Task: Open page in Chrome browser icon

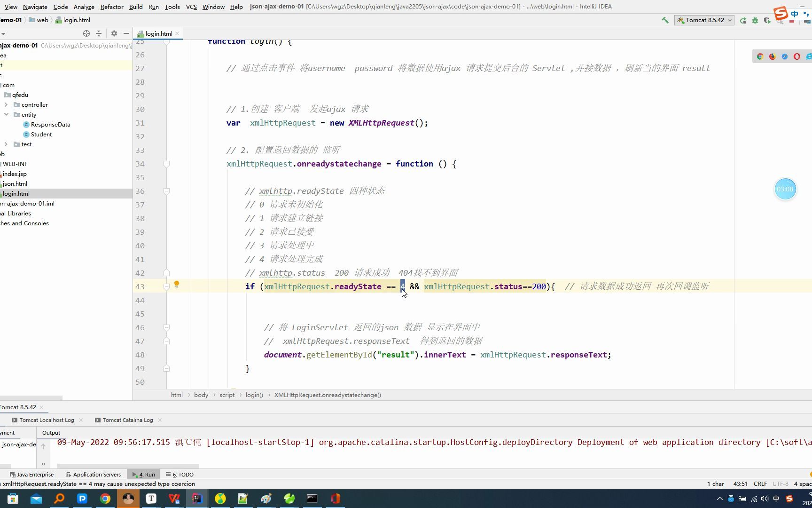Action: tap(760, 56)
